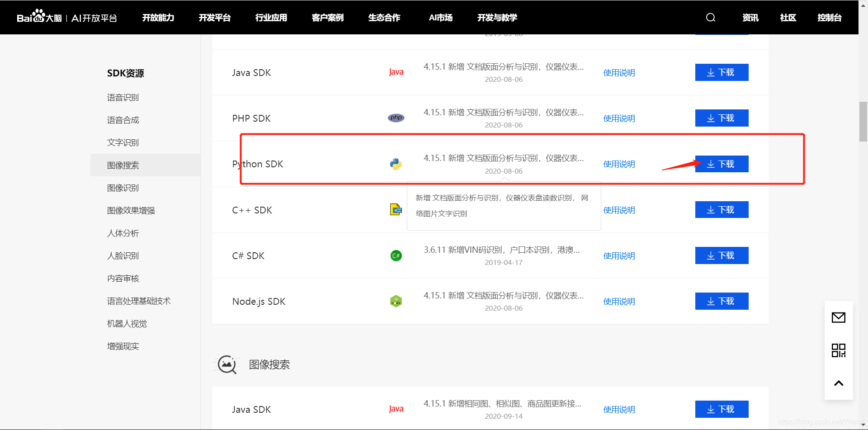Screen dimensions: 868x430
Task: Open 使用说明 for Java SDK 2020-09-14
Action: click(x=619, y=410)
